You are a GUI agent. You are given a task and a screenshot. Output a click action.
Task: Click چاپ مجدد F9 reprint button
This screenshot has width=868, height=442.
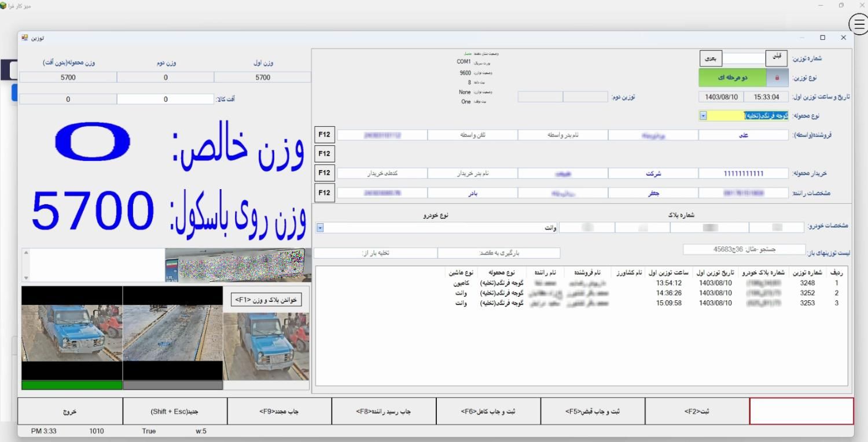tap(279, 411)
